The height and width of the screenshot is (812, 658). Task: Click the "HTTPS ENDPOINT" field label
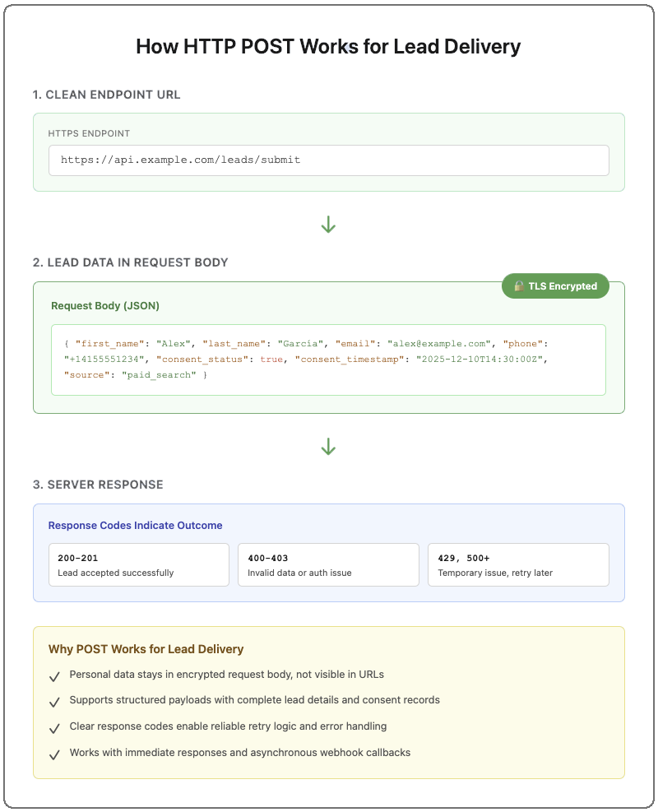tap(89, 133)
